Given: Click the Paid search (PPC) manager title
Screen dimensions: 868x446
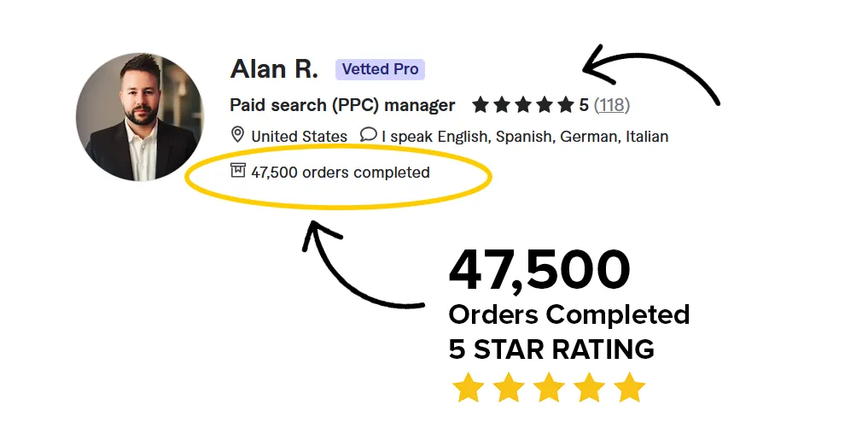Looking at the screenshot, I should [x=342, y=105].
